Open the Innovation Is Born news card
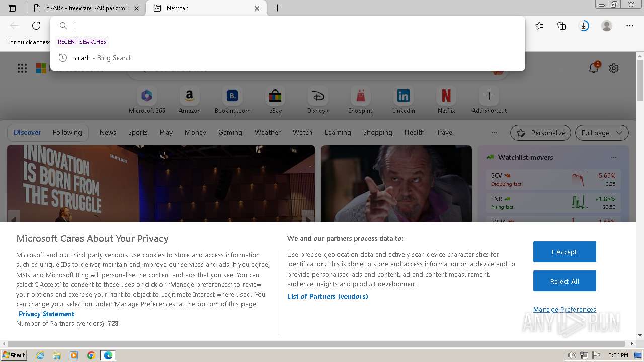The width and height of the screenshot is (644, 362). pyautogui.click(x=161, y=184)
